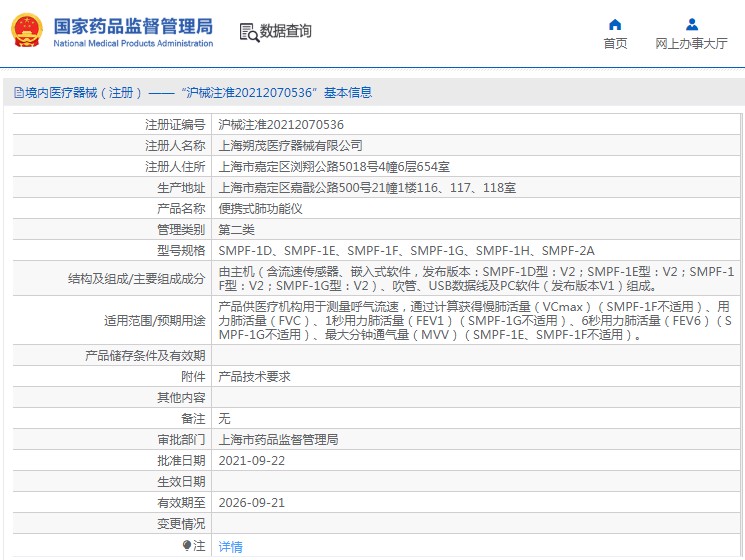This screenshot has width=745, height=560.
Task: Click the 其他内容 row label
Action: pos(181,398)
